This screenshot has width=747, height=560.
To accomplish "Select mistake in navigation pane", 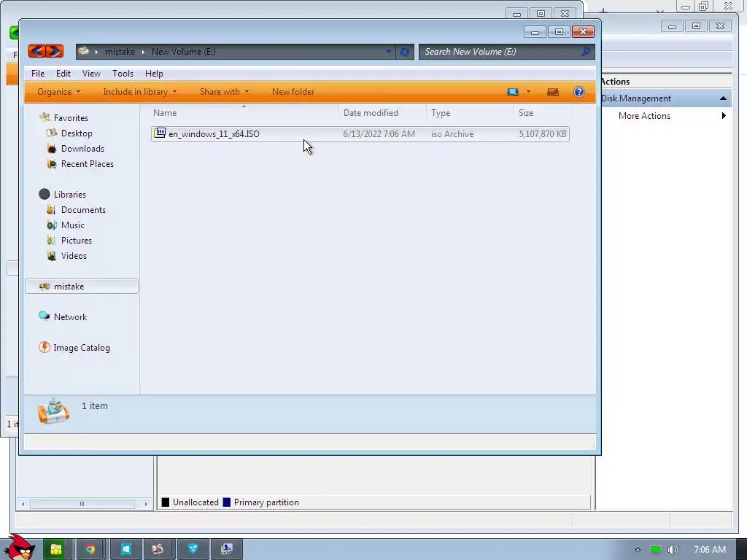I will [82, 286].
